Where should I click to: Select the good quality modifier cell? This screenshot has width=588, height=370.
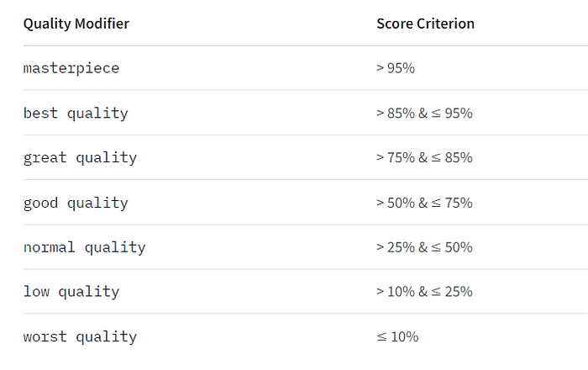[x=76, y=203]
